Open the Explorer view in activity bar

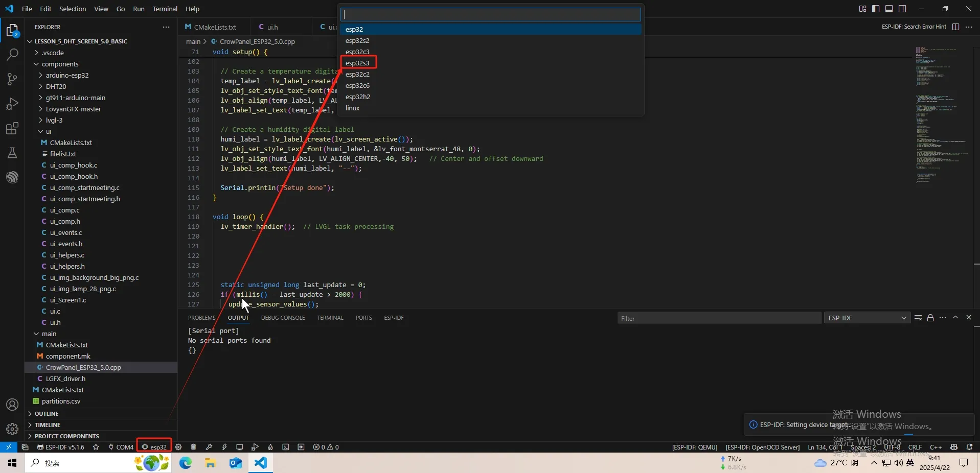(x=12, y=30)
